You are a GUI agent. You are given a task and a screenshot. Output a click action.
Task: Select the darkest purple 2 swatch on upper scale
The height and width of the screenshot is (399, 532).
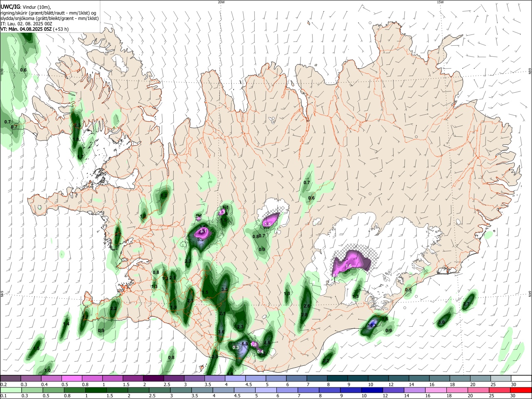coord(153,378)
